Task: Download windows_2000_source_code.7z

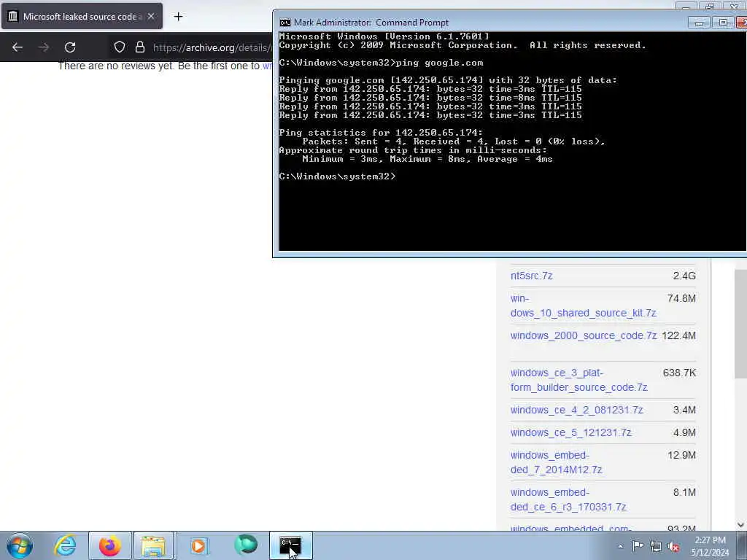Action: (583, 335)
